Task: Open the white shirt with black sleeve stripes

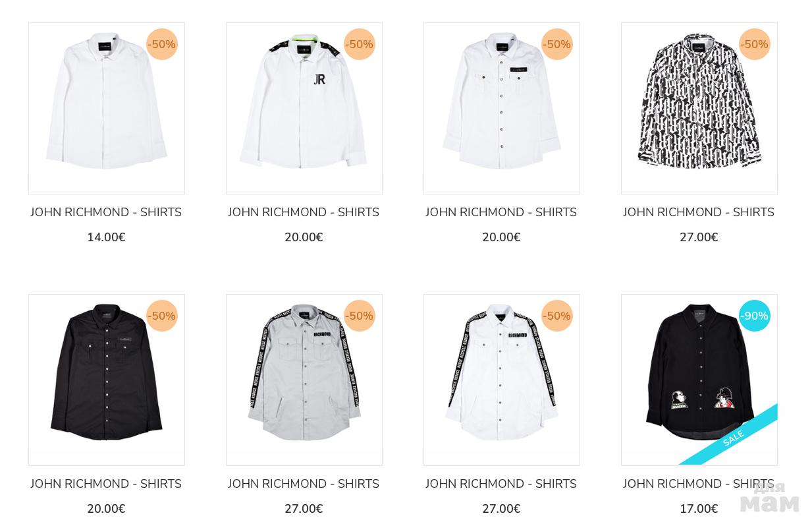Action: pyautogui.click(x=502, y=380)
